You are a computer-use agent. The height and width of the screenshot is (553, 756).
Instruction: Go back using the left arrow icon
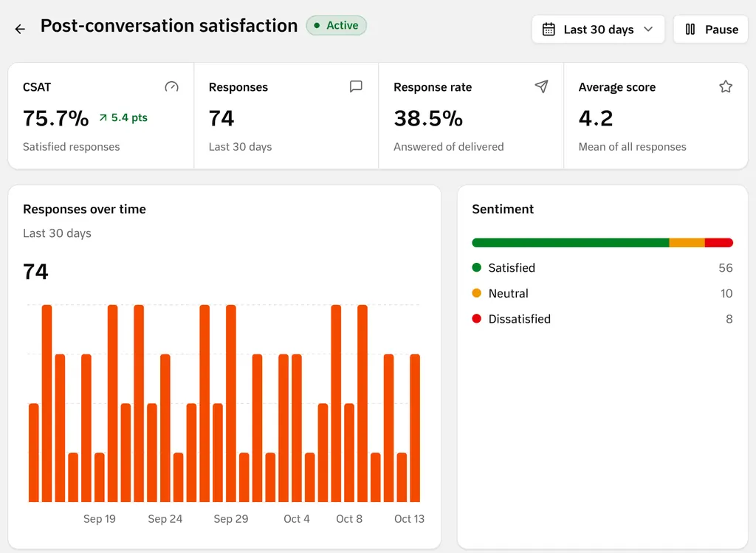point(20,30)
